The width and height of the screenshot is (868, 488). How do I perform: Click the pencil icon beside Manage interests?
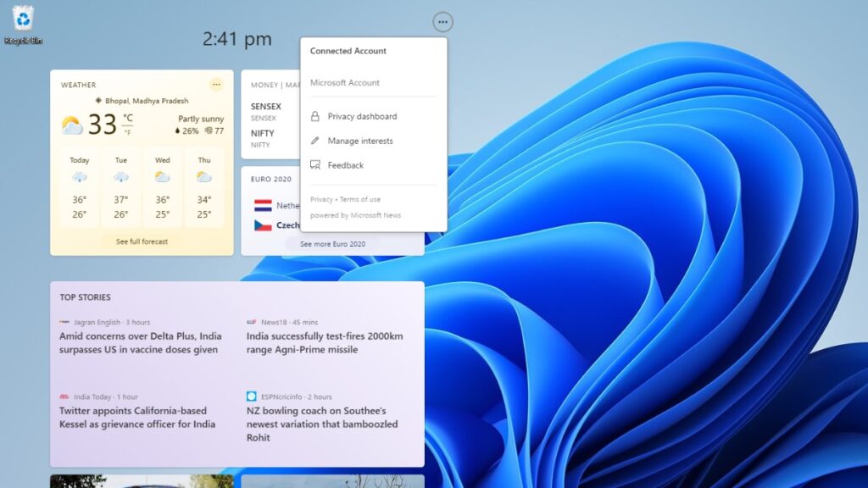[x=314, y=140]
